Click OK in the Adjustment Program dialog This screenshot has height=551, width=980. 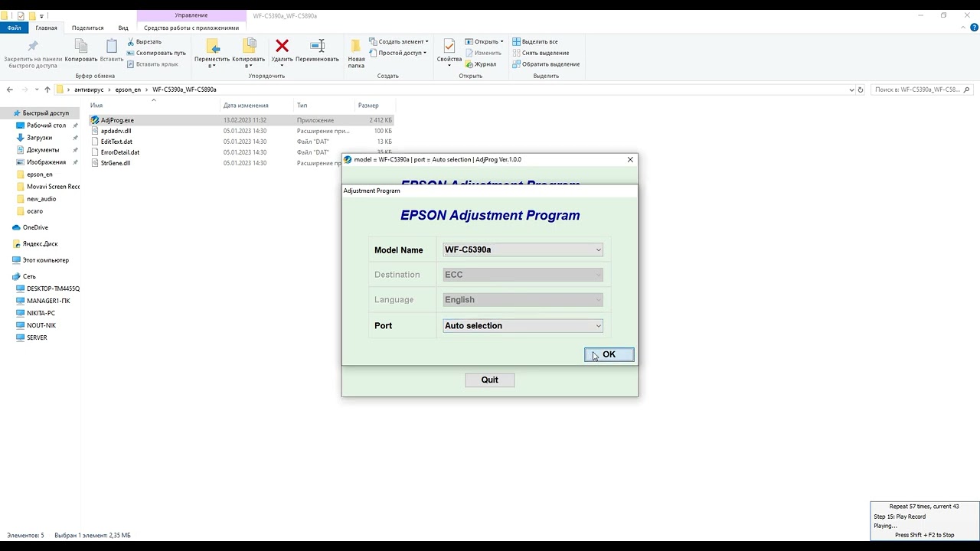tap(609, 354)
